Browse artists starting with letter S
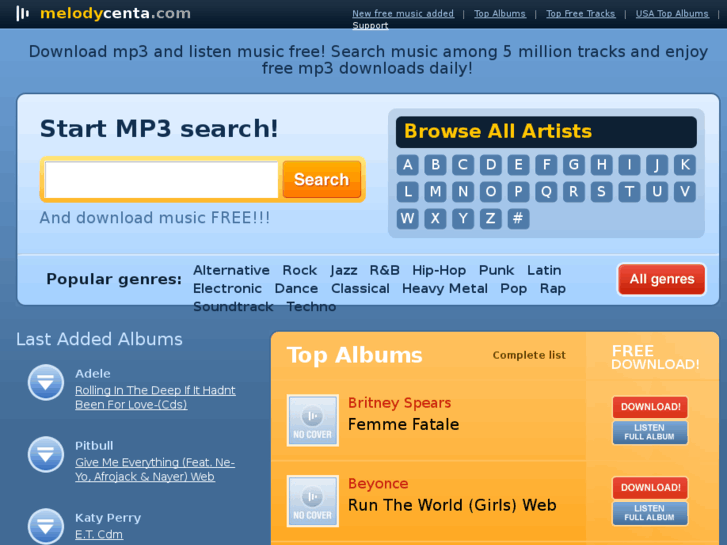The height and width of the screenshot is (545, 727). click(601, 192)
